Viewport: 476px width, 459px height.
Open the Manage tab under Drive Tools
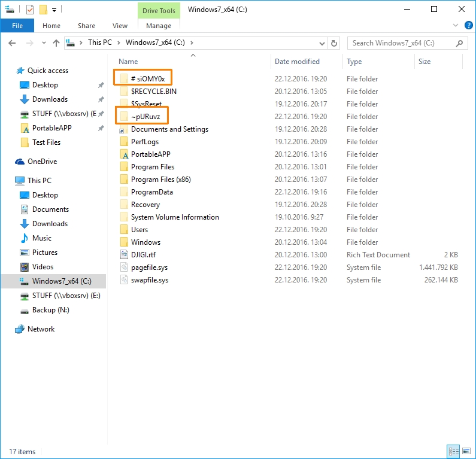(x=159, y=26)
